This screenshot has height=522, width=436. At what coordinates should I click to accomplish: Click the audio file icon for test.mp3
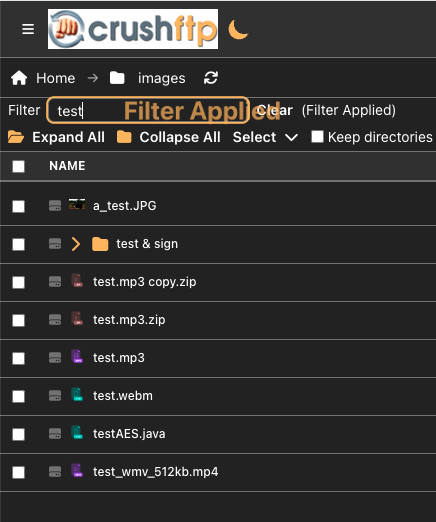click(x=77, y=357)
